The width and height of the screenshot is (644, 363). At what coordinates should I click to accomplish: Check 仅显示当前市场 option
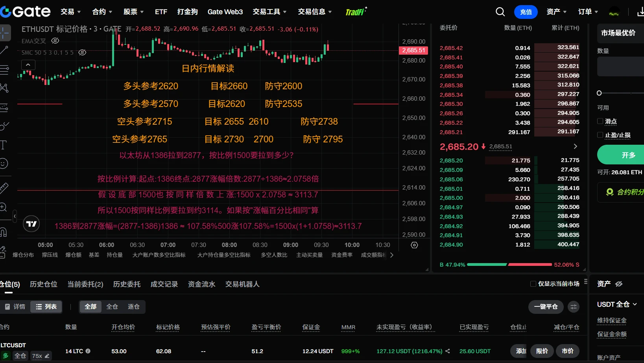click(533, 284)
